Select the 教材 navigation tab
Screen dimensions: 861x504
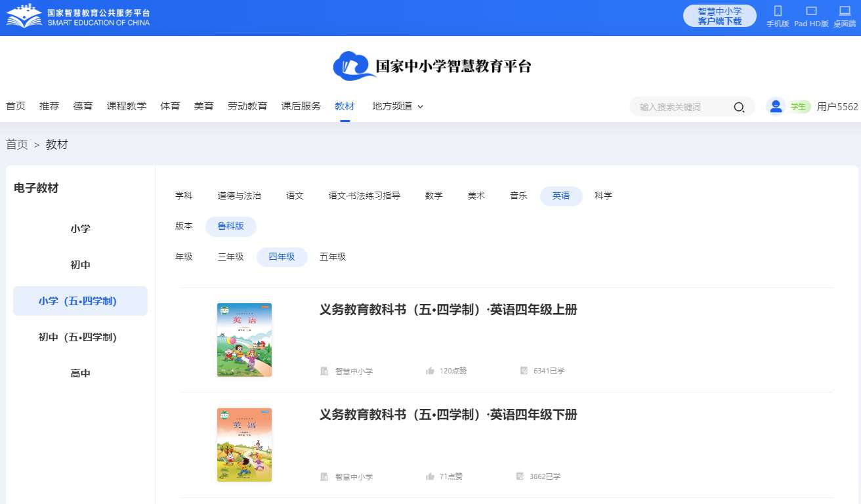(345, 106)
